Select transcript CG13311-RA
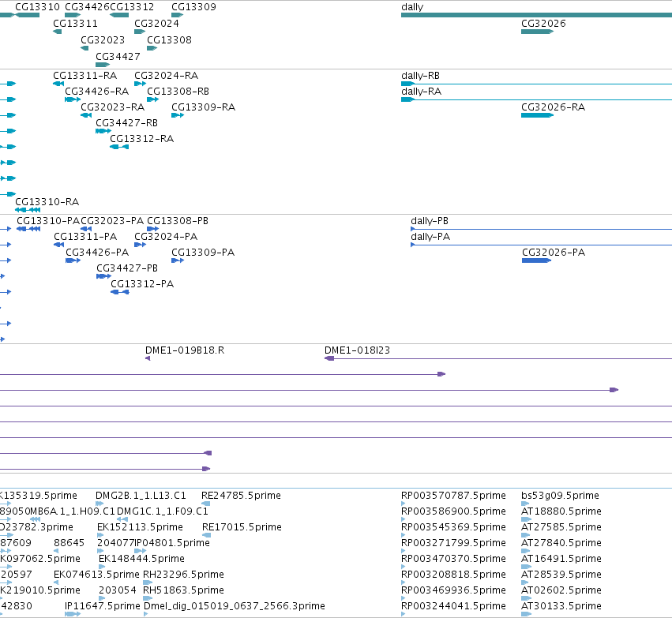The height and width of the screenshot is (618, 672). (84, 76)
